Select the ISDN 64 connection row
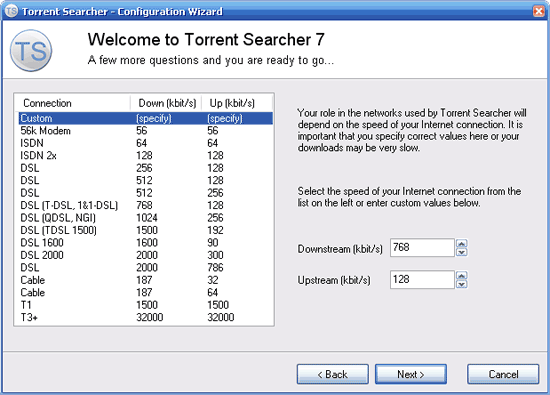 146,143
